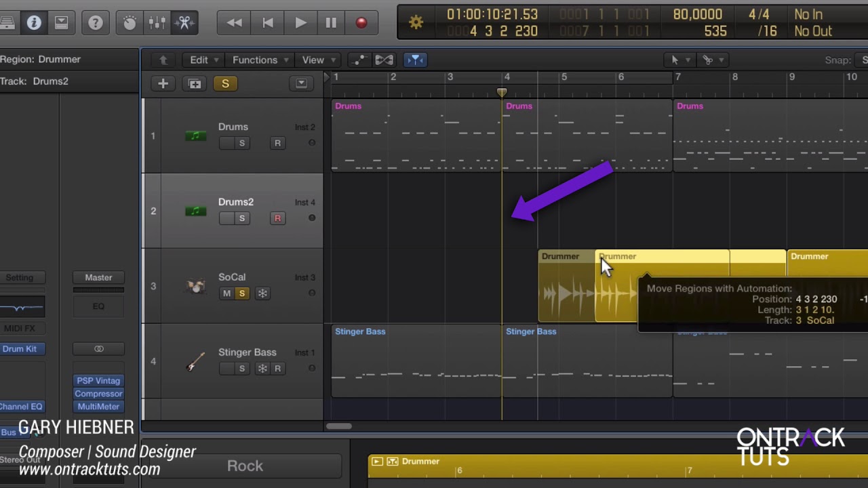Record-enable the Stinger Bass track

coord(277,369)
